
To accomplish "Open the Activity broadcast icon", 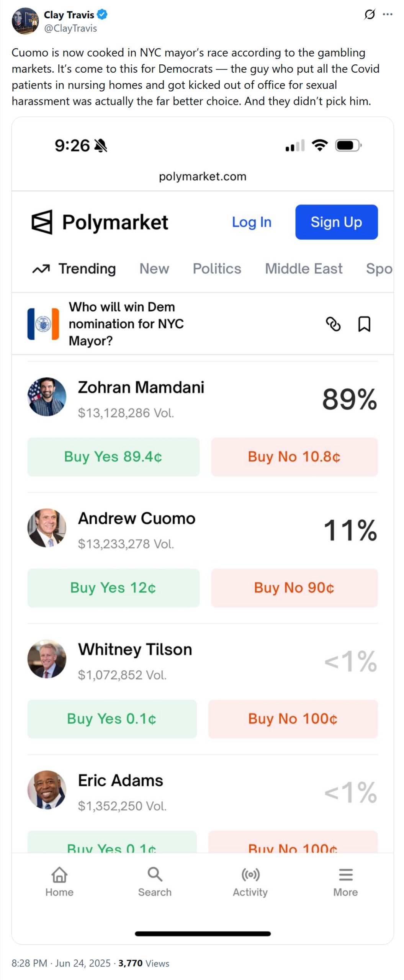I will 250,874.
